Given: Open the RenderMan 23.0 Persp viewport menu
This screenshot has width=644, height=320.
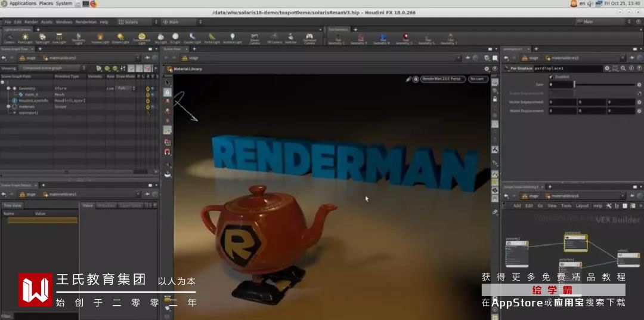Looking at the screenshot, I should coord(443,79).
